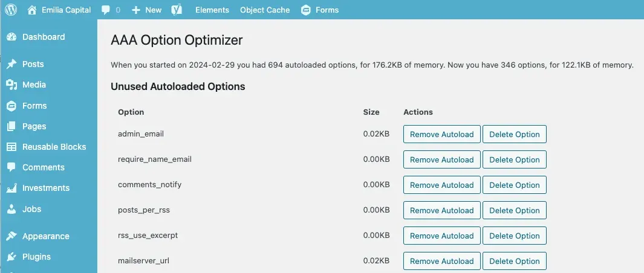Open Elements in the admin bar
This screenshot has width=644, height=273.
point(212,10)
